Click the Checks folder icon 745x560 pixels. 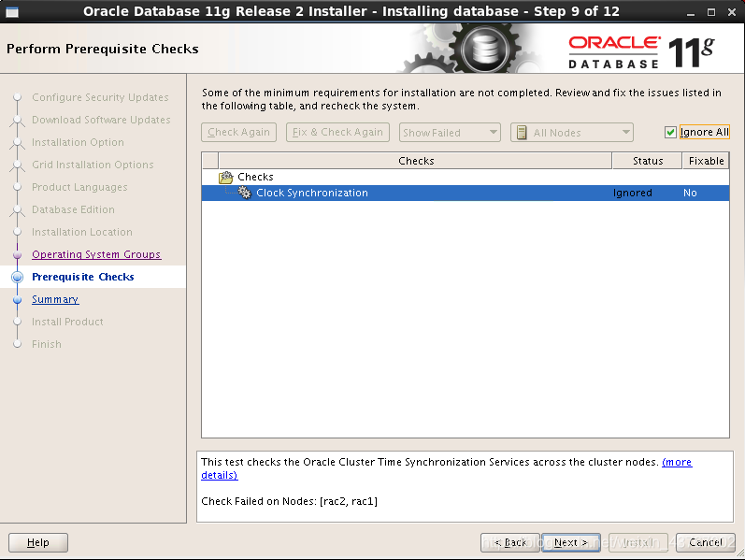tap(225, 177)
